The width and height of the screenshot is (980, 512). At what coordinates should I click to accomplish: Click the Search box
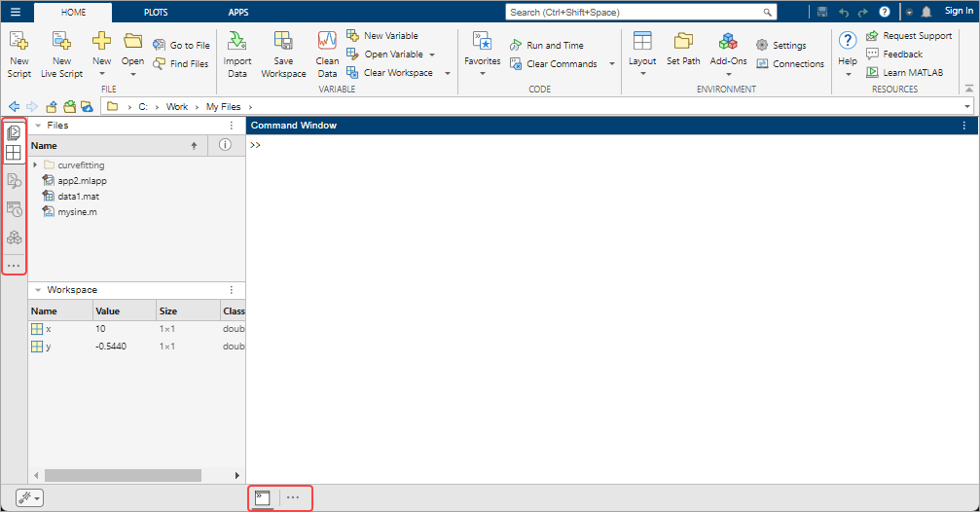point(640,12)
